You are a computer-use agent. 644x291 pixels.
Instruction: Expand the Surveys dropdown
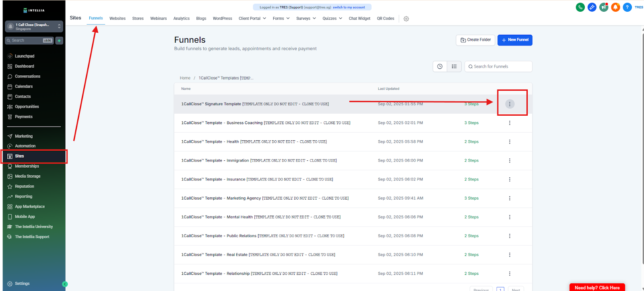[306, 19]
